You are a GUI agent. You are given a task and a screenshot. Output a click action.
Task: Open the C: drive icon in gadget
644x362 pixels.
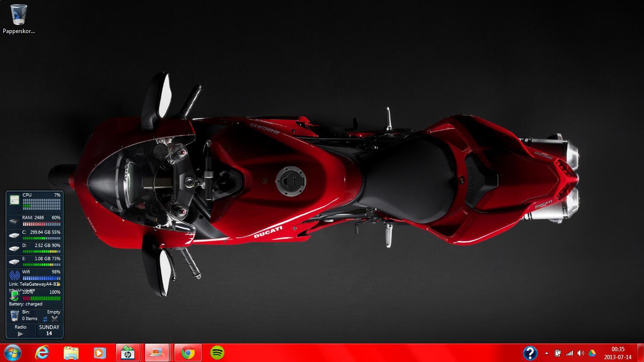[x=14, y=234]
